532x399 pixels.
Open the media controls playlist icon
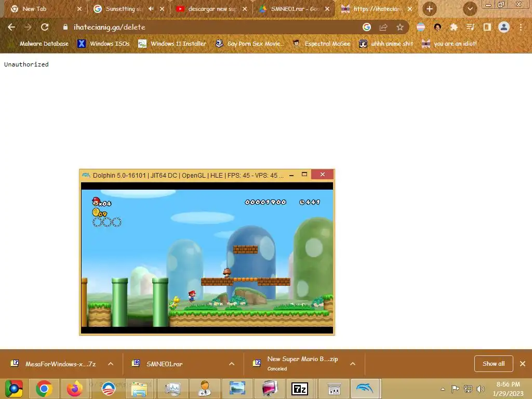[470, 27]
